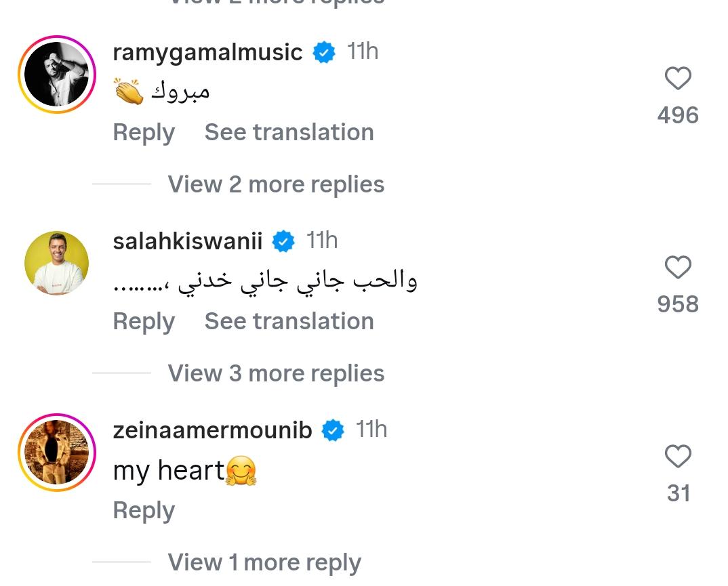The width and height of the screenshot is (728, 586).
Task: Click the clapping hands emoji in ramygamalmusic's comment
Action: 130,91
